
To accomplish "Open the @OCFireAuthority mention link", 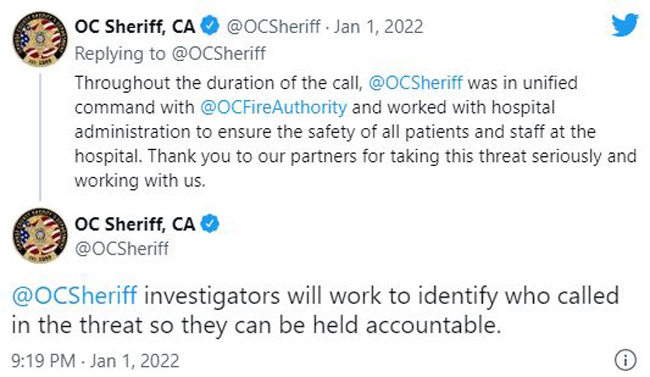I will (273, 107).
